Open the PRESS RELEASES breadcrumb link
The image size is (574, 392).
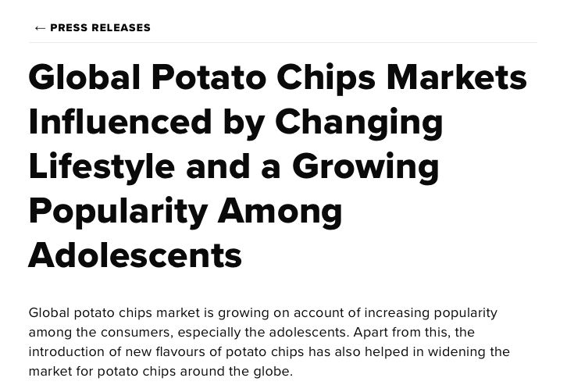point(100,28)
